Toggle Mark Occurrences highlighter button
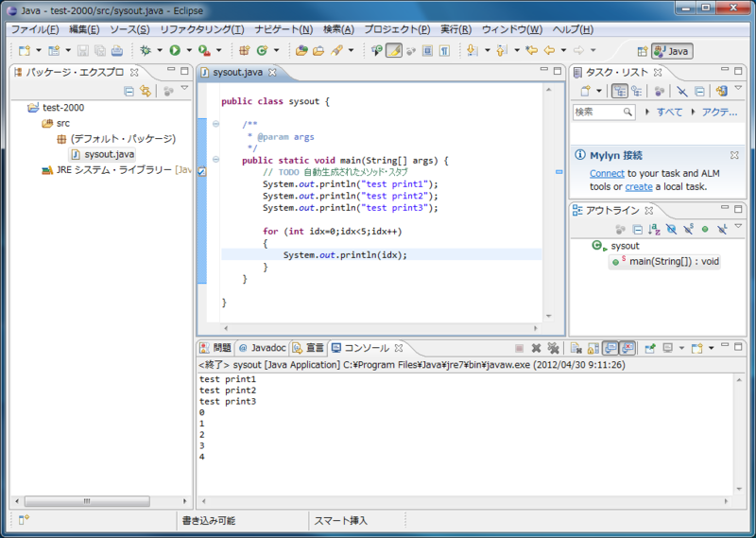Screen dimensions: 756x538 [x=394, y=50]
